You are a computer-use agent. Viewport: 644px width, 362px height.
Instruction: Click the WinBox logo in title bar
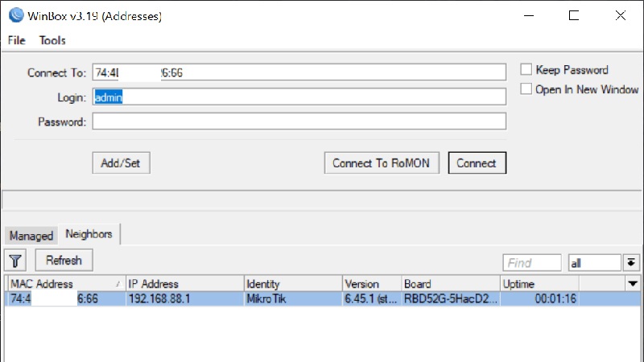click(x=16, y=15)
